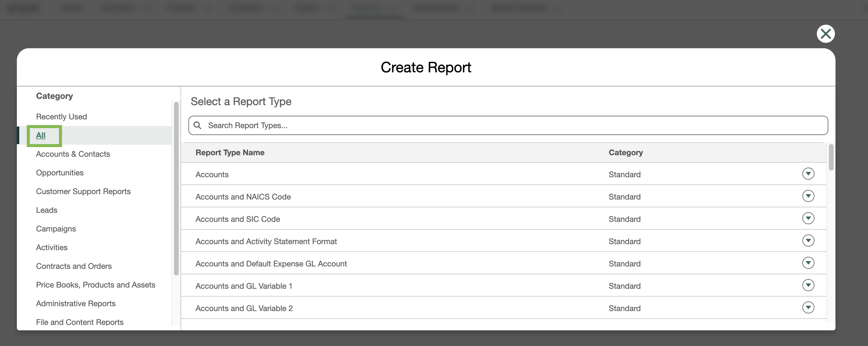Click the report type table scrollbar
Screen dimensions: 868x346
831,157
